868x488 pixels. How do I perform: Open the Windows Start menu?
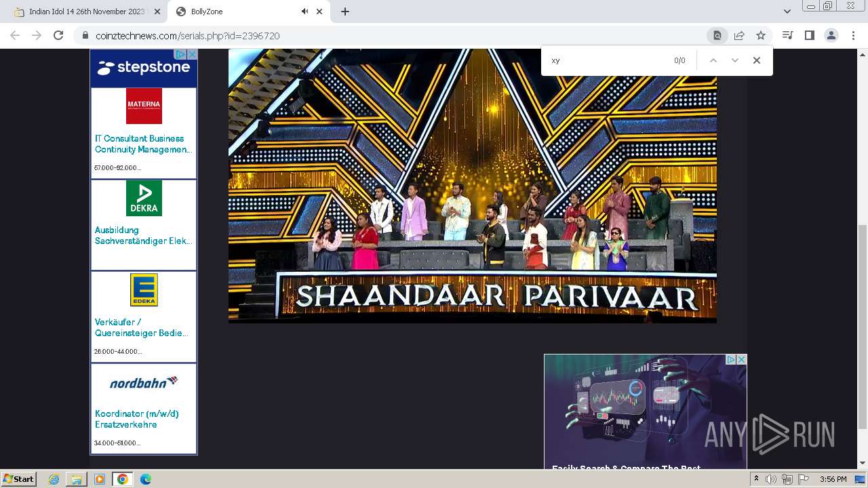tap(18, 479)
